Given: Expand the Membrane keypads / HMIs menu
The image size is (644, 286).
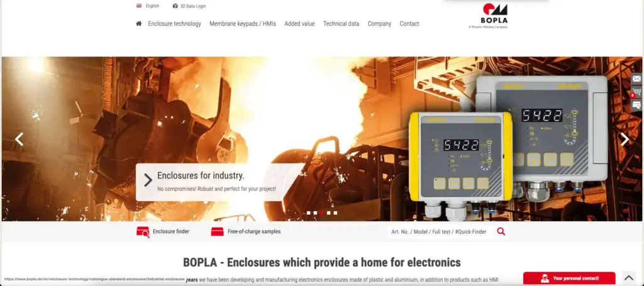Looking at the screenshot, I should [x=243, y=24].
